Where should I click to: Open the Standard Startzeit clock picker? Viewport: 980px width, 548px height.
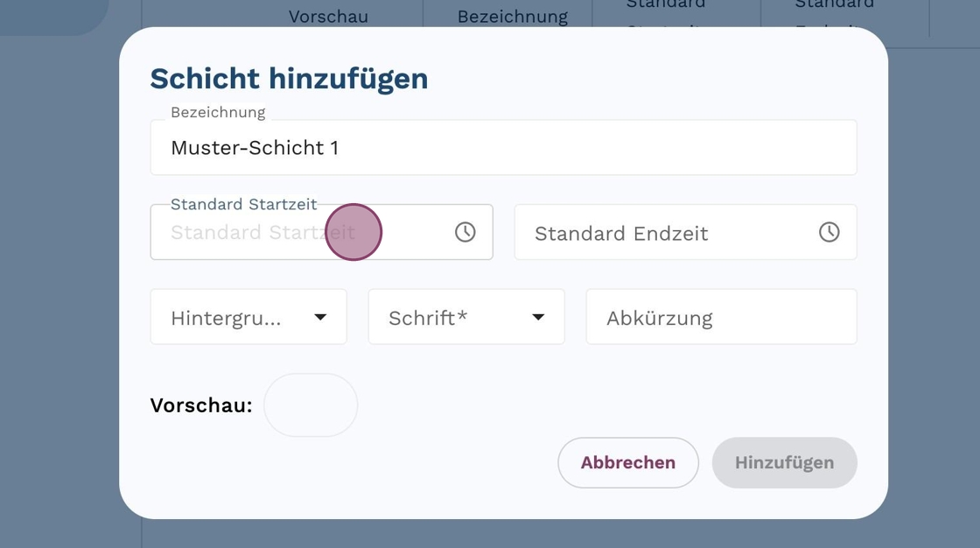(x=465, y=232)
